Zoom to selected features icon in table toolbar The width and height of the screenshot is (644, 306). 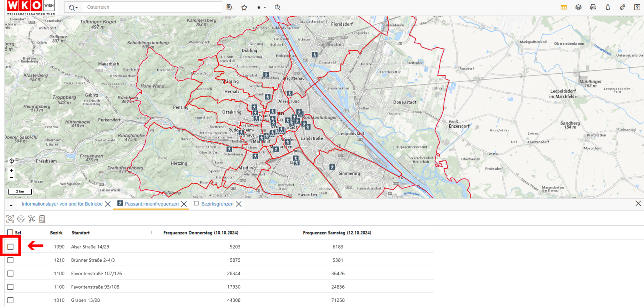click(10, 219)
